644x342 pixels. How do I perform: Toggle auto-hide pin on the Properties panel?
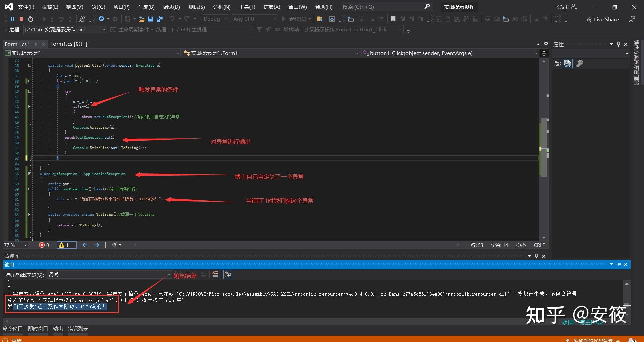[x=618, y=44]
